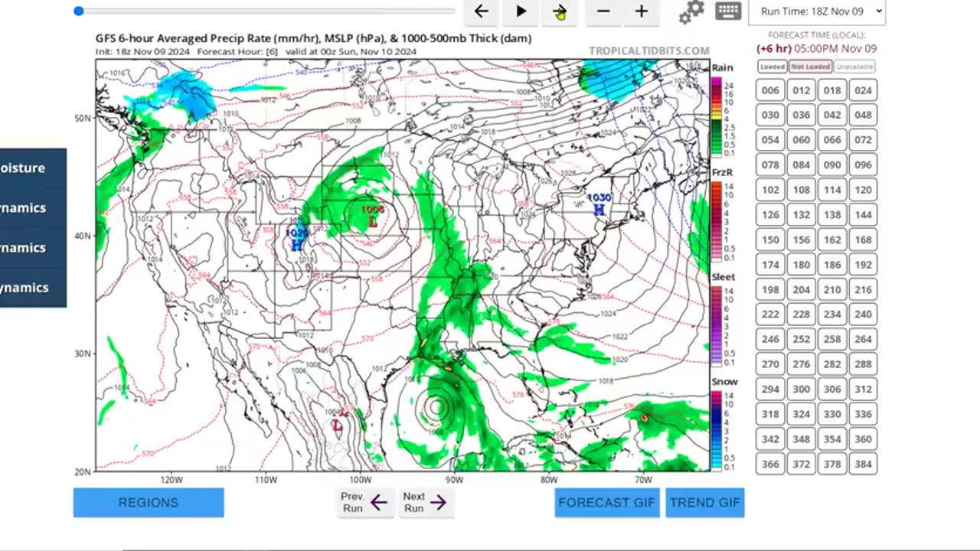Start the forecast animation play button

521,11
